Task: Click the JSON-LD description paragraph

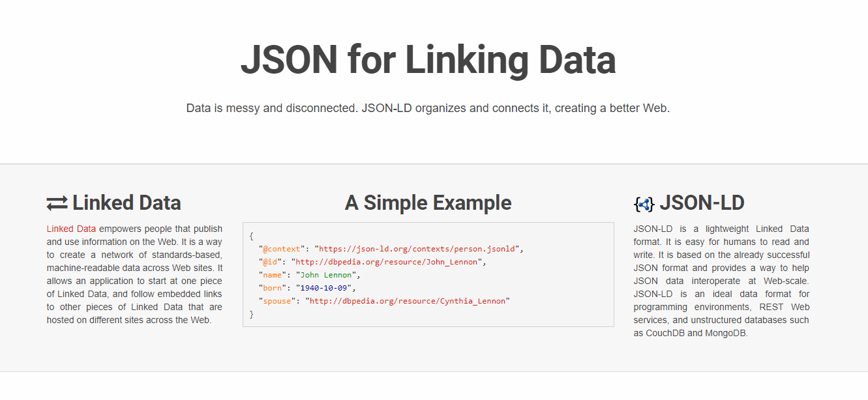Action: (x=721, y=281)
